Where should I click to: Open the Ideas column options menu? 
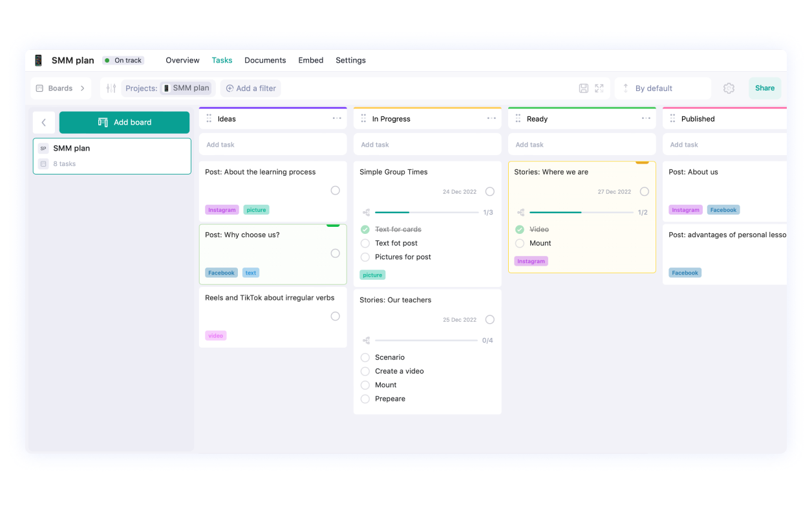coord(336,118)
